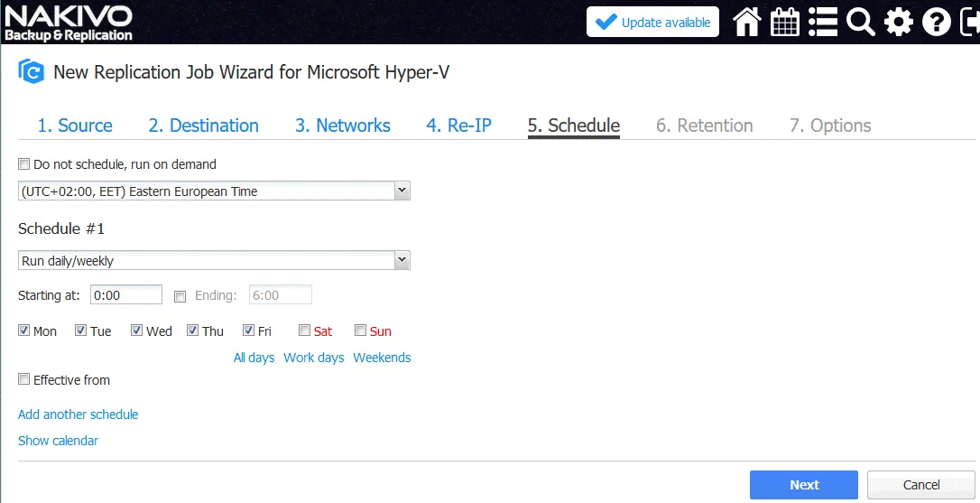Expand the Eastern European Time zone dropdown
This screenshot has width=980, height=503.
(x=214, y=191)
